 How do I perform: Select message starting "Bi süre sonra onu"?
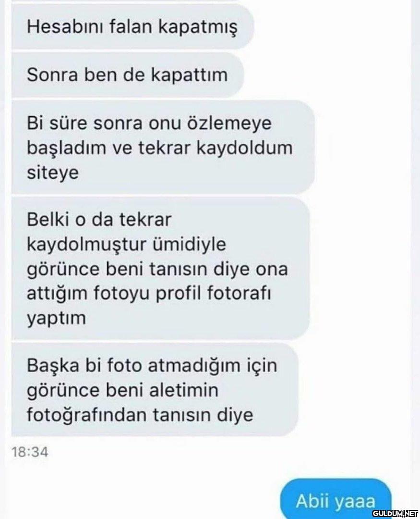163,148
